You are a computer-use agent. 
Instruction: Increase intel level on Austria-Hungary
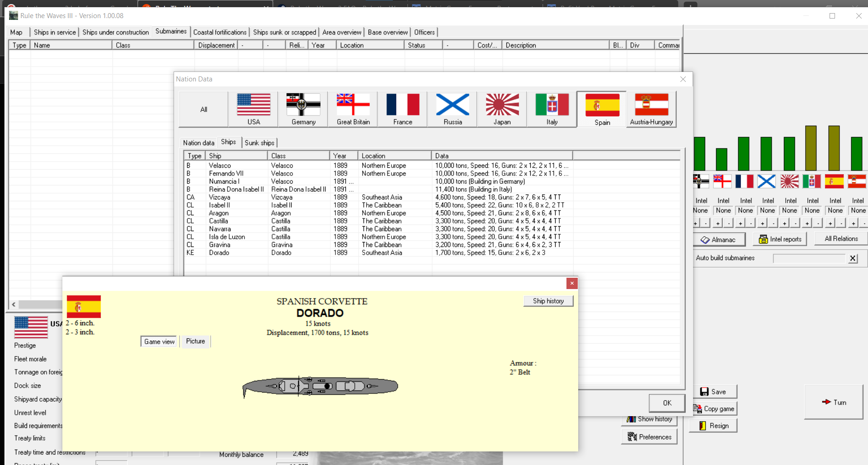(x=853, y=223)
